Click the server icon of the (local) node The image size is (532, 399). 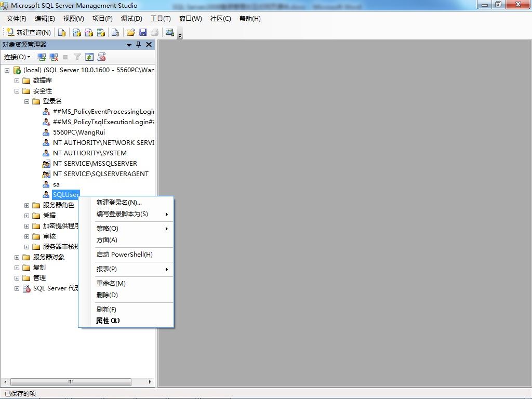(x=17, y=70)
